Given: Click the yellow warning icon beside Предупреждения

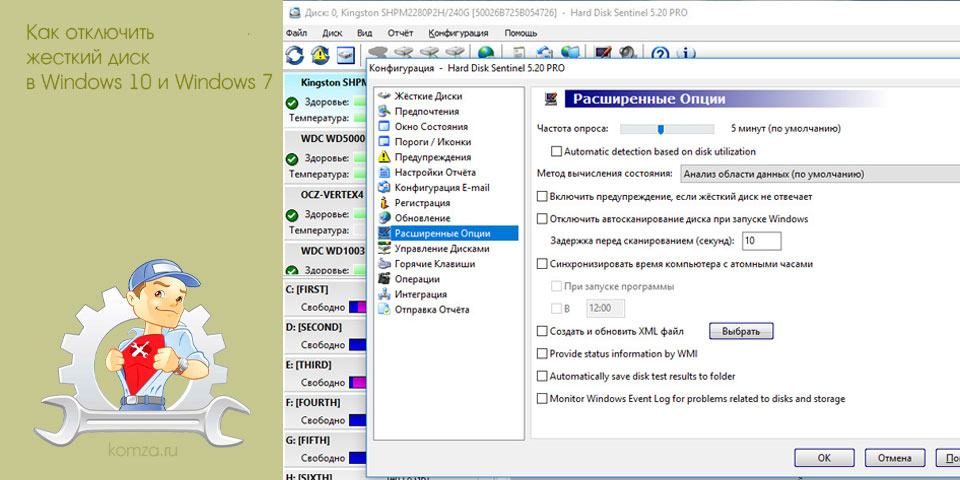Looking at the screenshot, I should [x=384, y=157].
